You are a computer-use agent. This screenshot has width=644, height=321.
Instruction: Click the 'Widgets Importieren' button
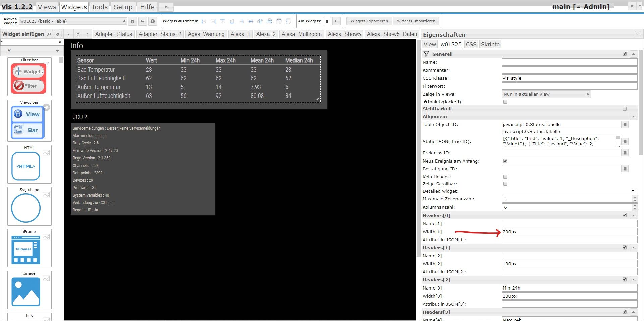(x=416, y=21)
